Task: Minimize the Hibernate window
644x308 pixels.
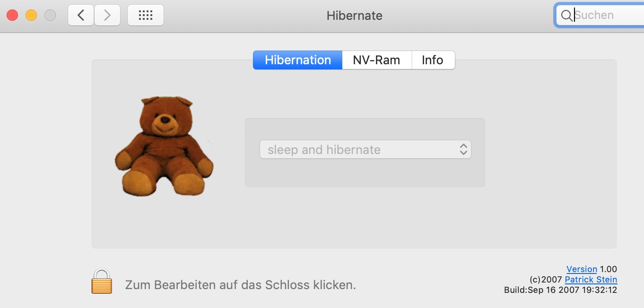Action: [x=31, y=15]
